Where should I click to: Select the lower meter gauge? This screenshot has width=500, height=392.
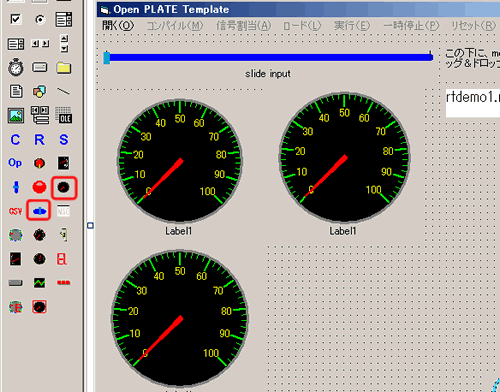(180, 318)
